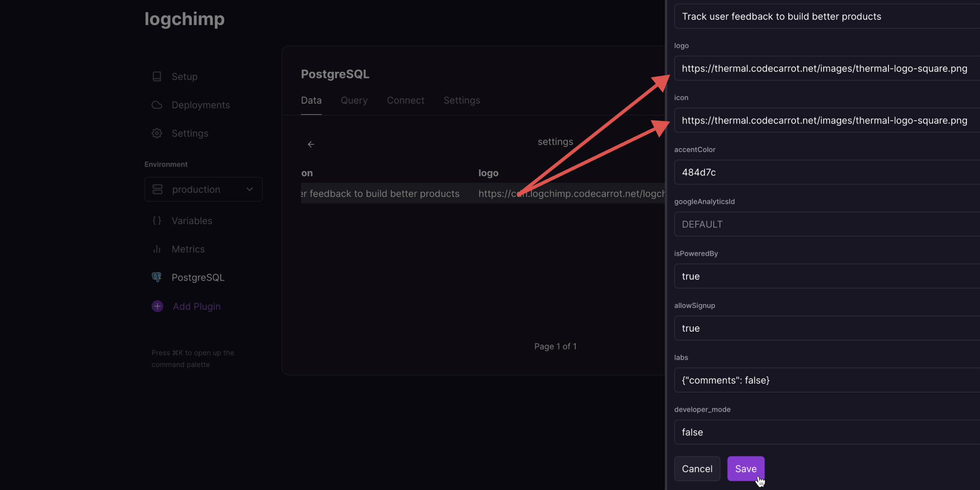Click the Cancel button
The width and height of the screenshot is (980, 490).
[x=697, y=468]
